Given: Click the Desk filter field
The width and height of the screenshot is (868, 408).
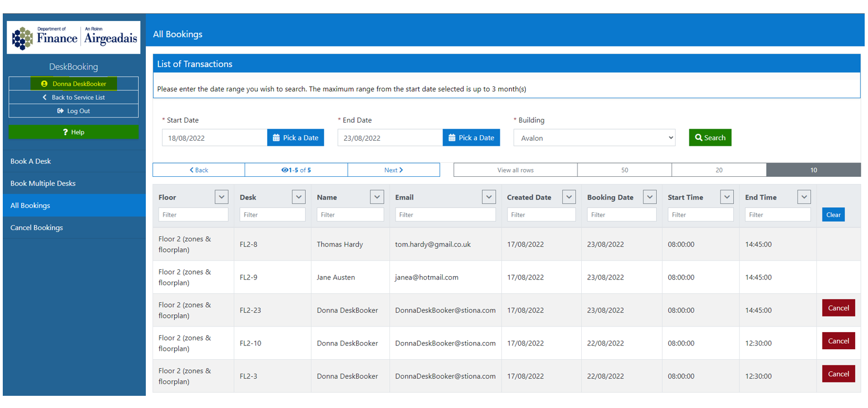Looking at the screenshot, I should point(272,215).
